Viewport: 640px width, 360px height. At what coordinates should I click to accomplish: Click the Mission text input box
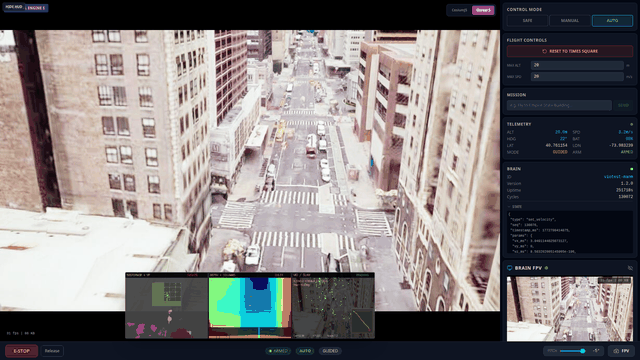tap(559, 105)
